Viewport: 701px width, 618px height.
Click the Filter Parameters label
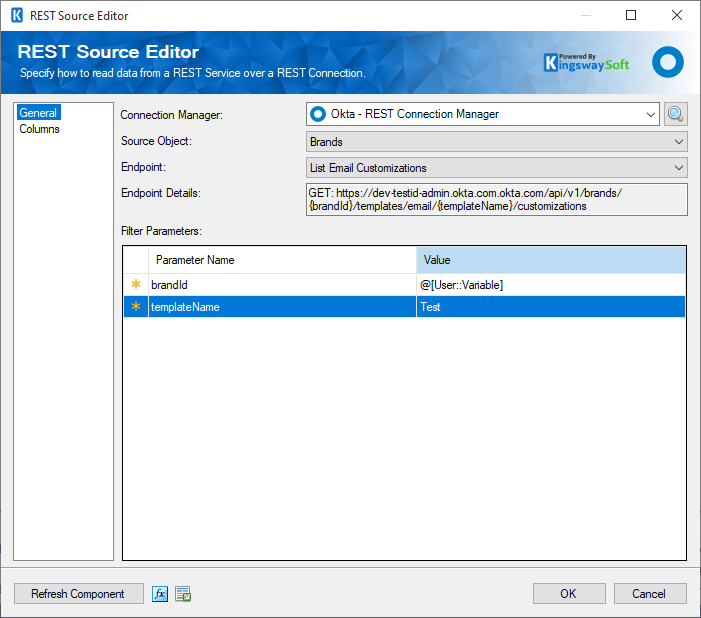(161, 231)
